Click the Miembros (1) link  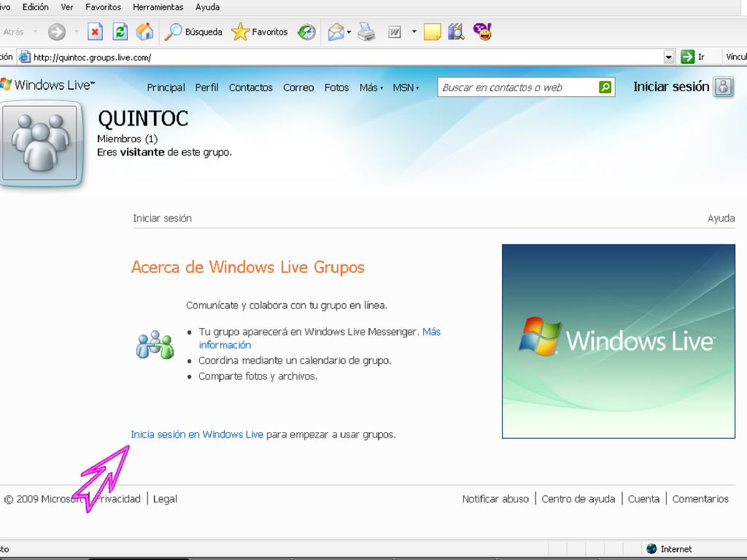pyautogui.click(x=127, y=139)
